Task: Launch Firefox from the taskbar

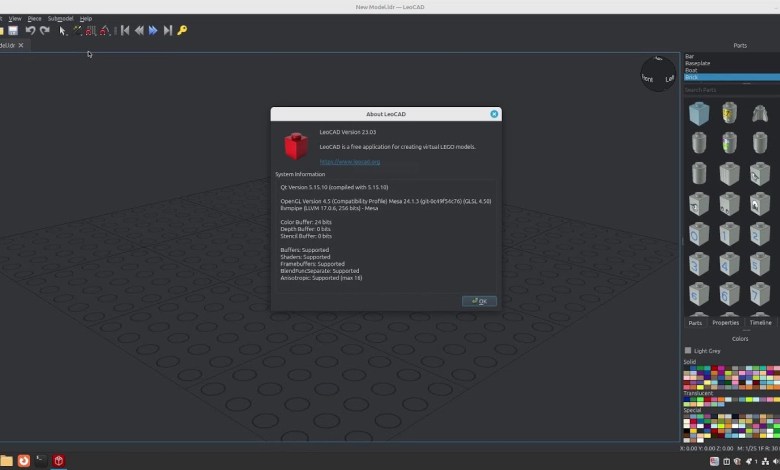Action: pos(23,461)
